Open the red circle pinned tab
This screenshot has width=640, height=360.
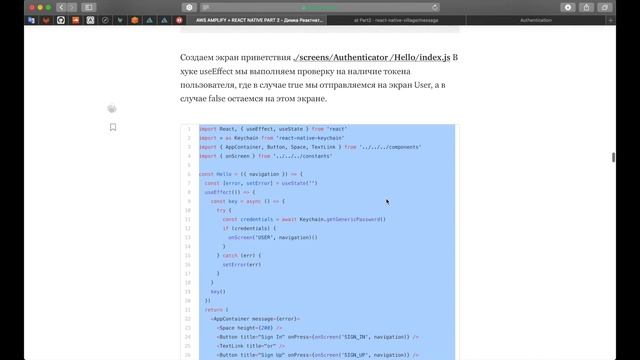click(179, 20)
